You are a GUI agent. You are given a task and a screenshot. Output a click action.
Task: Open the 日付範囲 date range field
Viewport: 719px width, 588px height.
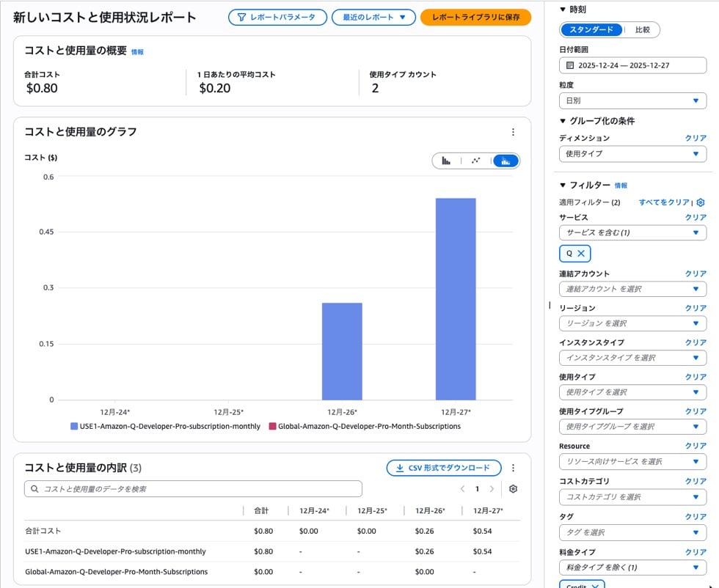click(632, 65)
